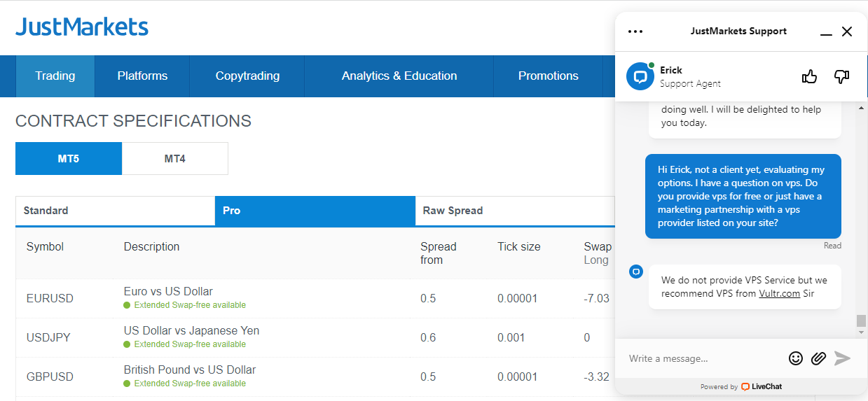The height and width of the screenshot is (401, 868).
Task: Click the paperclip attachment icon
Action: coord(818,358)
